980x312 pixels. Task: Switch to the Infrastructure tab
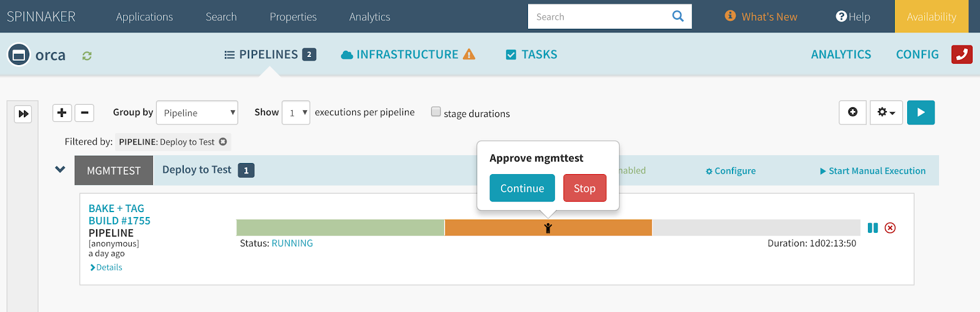407,55
